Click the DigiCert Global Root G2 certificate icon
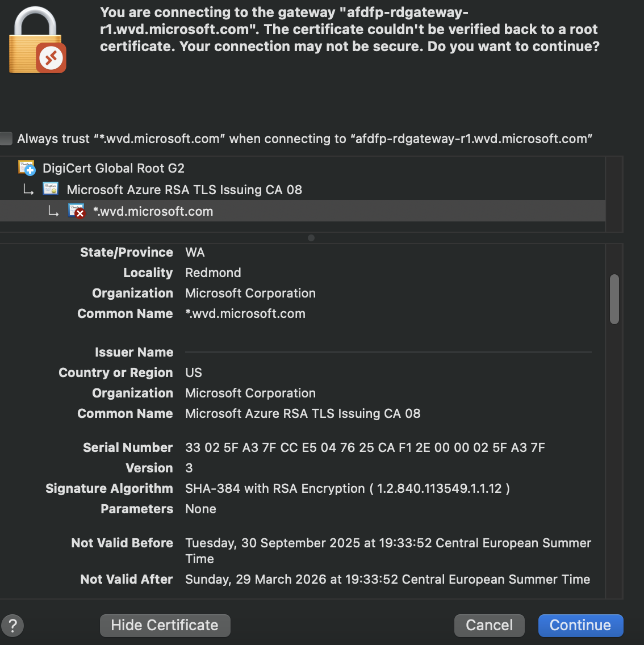Screen dimensions: 644x645 [27, 168]
